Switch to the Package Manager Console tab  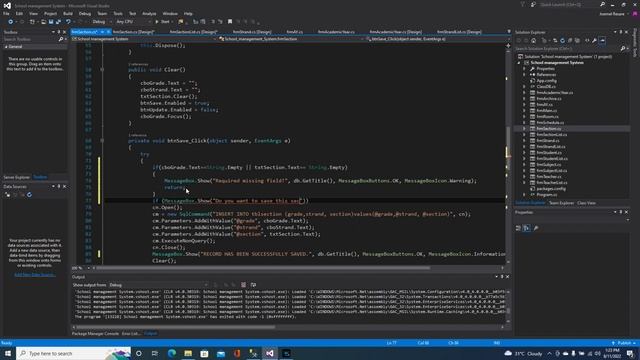(95, 333)
